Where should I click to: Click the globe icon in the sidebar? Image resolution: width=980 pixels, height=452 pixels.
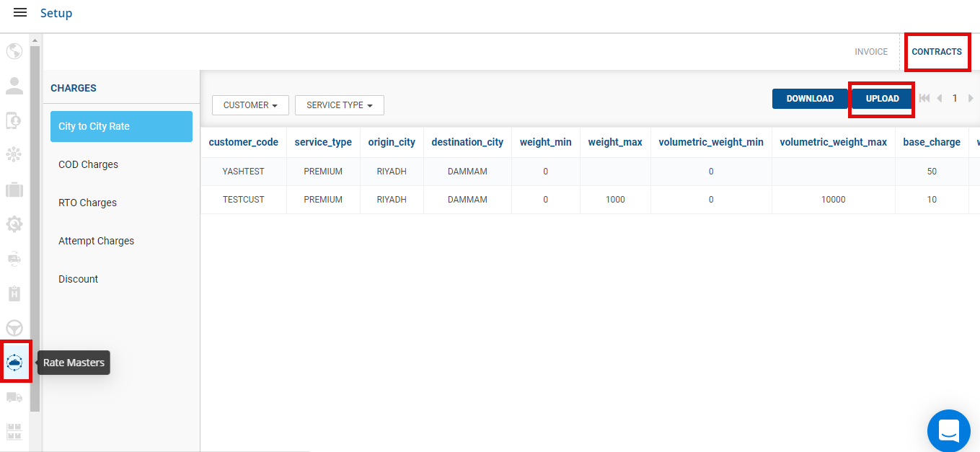click(x=14, y=52)
